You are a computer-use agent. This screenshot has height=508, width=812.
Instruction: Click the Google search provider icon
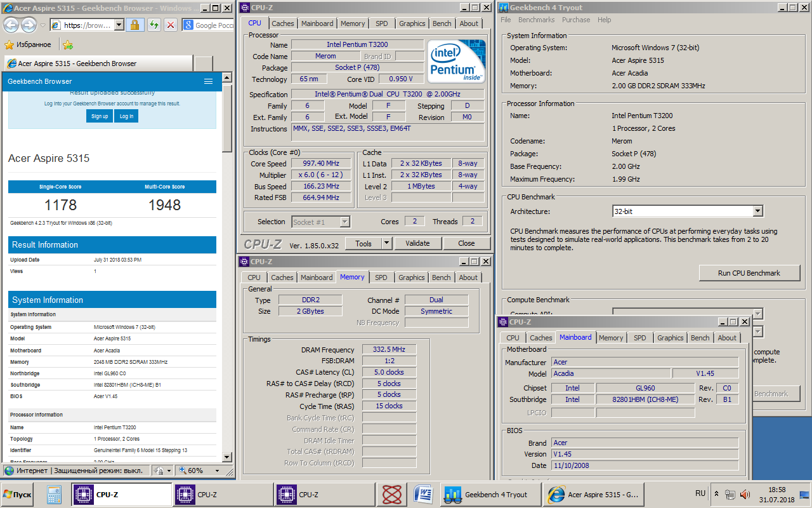pyautogui.click(x=188, y=25)
